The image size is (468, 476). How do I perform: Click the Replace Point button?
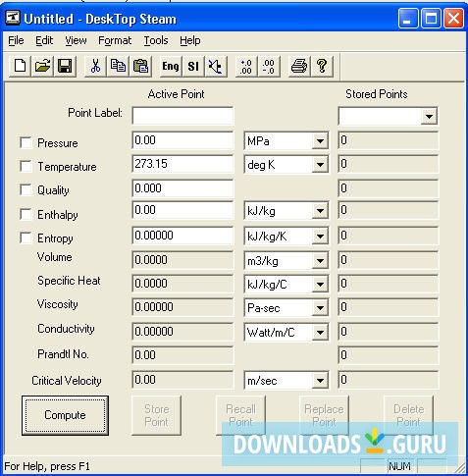(x=324, y=415)
